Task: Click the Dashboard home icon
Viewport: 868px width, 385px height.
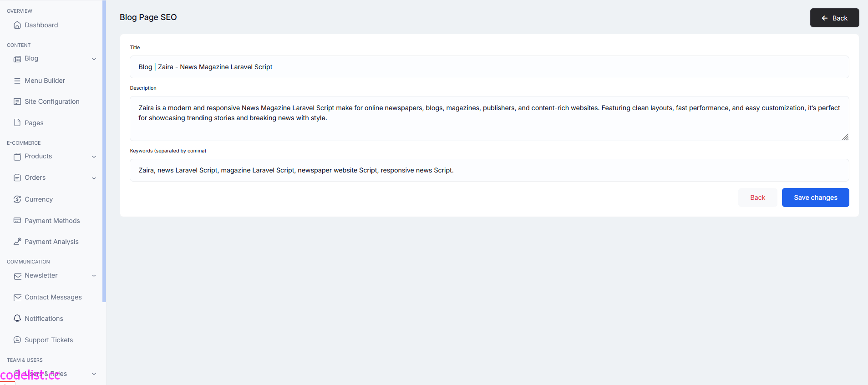Action: (17, 25)
